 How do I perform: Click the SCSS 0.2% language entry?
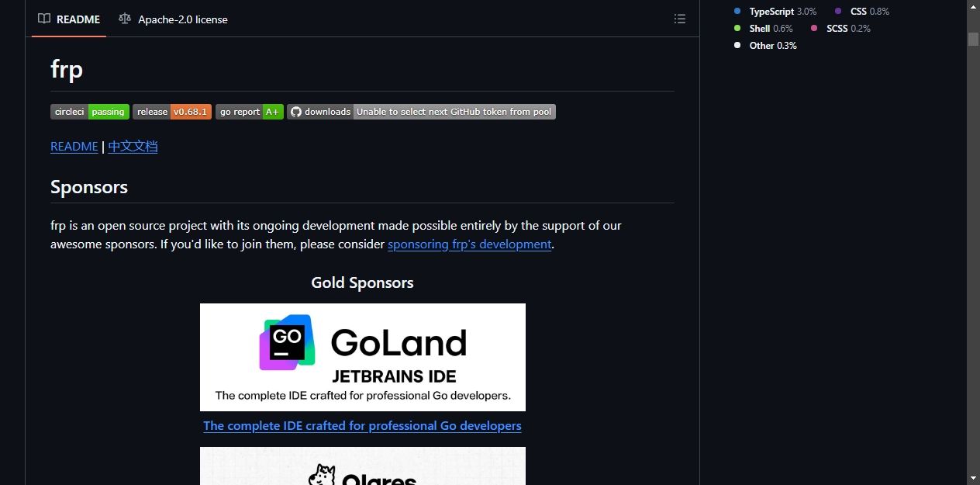[x=840, y=29]
